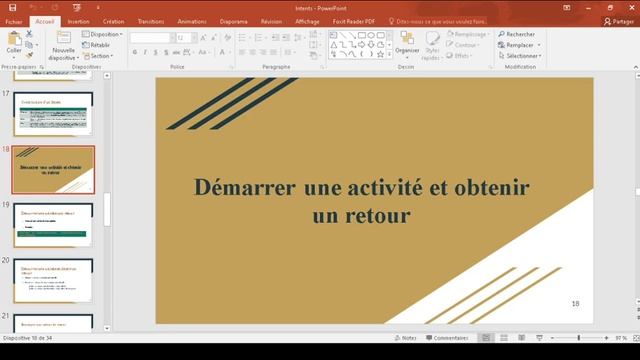Viewport: 640px width, 360px height.
Task: Clear all formatting icon
Action: 227,38
